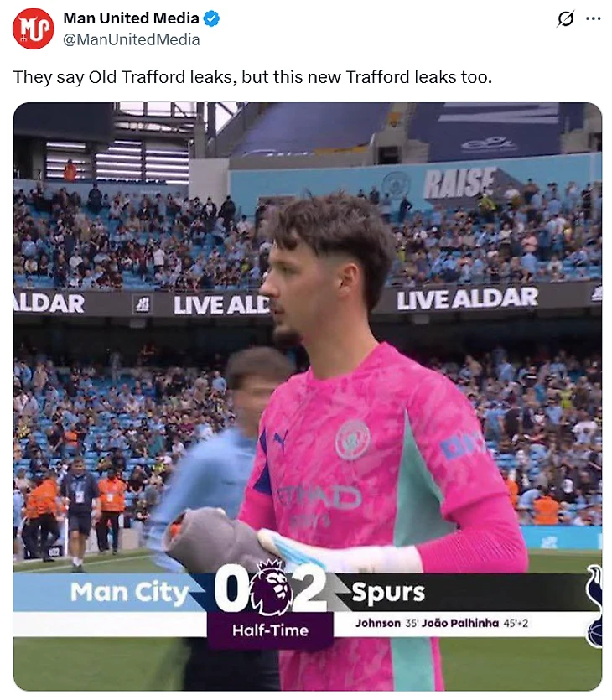This screenshot has height=700, width=612.
Task: Click the Man City crest on the jersey
Action: point(353,440)
